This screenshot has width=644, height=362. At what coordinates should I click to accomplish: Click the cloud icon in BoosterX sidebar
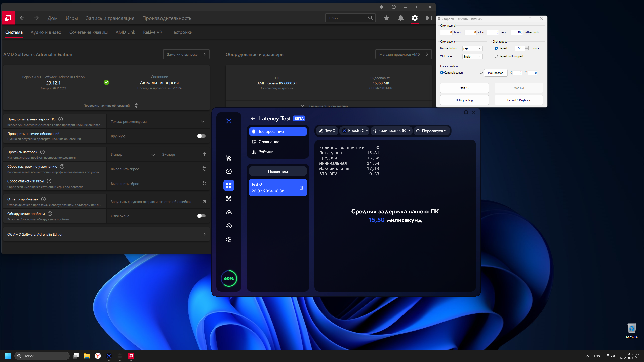pos(229,212)
